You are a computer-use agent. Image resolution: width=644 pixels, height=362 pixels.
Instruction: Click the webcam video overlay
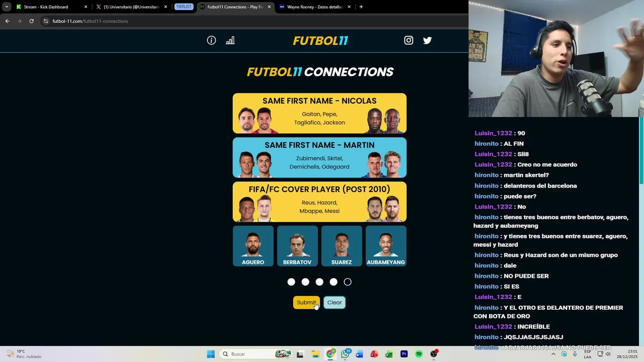click(x=556, y=58)
